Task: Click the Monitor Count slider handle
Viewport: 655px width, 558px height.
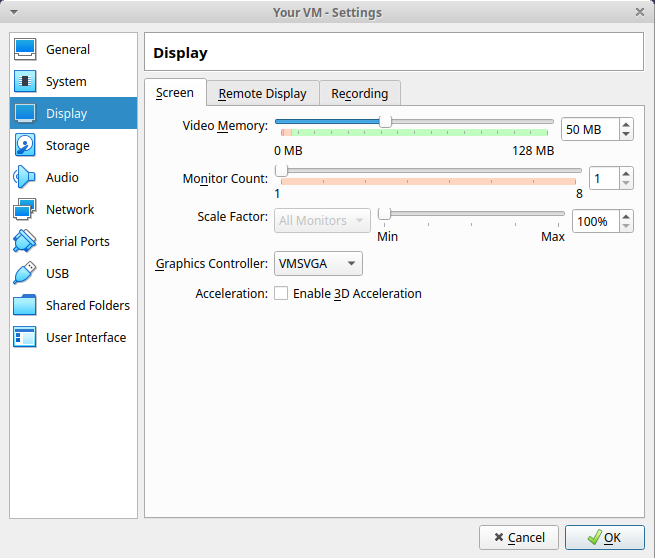Action: [282, 170]
